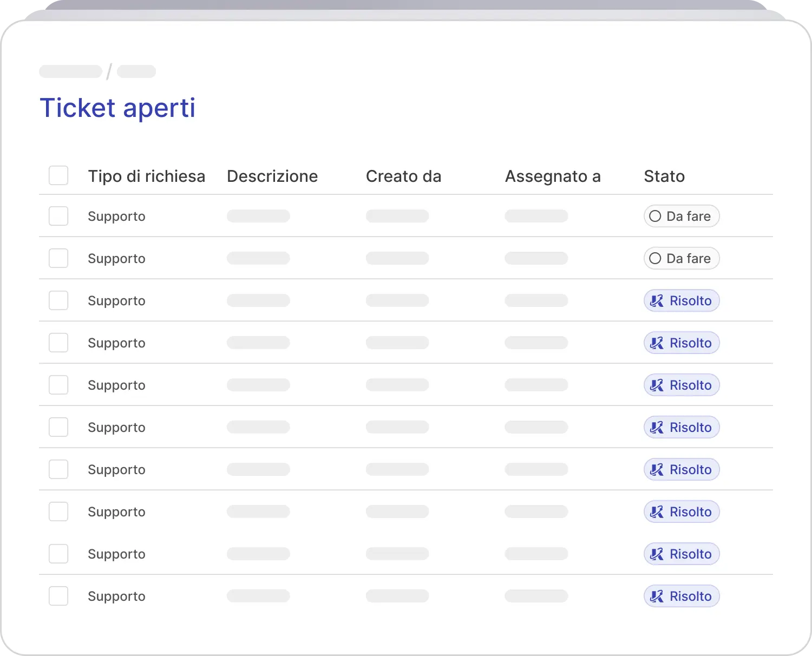Image resolution: width=812 pixels, height=656 pixels.
Task: Select the Assegnato a column header
Action: 553,176
